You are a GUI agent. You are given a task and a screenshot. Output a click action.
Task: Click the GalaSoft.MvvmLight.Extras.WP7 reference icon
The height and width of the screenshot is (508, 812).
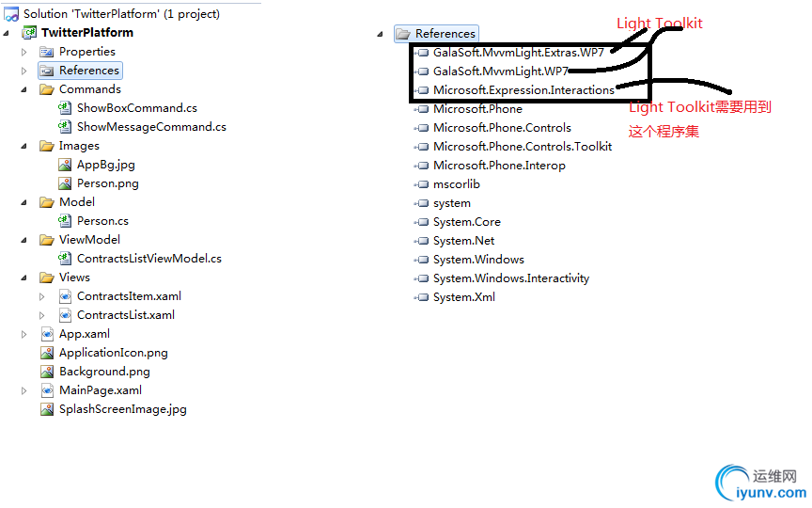(422, 53)
